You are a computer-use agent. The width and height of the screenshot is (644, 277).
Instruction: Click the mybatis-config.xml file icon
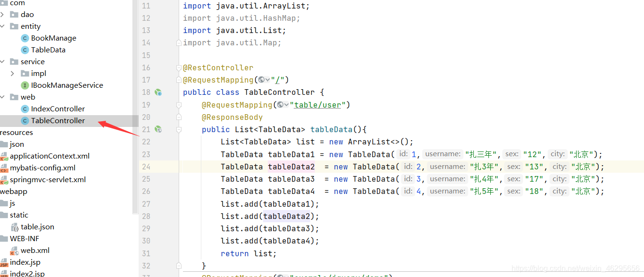(4, 168)
